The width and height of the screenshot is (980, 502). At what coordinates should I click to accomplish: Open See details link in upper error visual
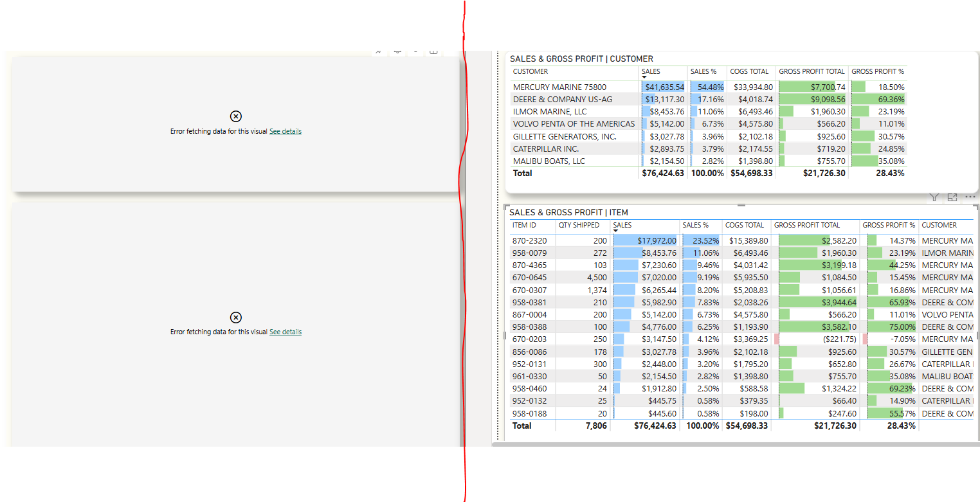(286, 131)
